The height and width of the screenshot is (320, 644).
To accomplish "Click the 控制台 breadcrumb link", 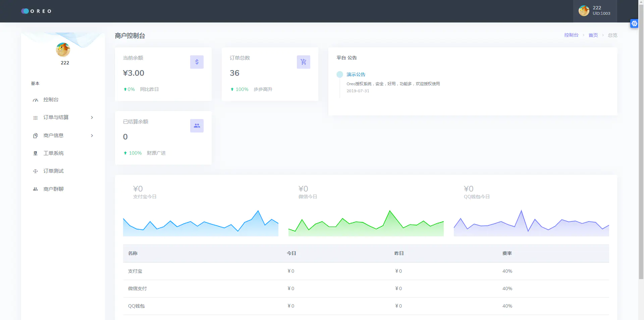I will (571, 35).
